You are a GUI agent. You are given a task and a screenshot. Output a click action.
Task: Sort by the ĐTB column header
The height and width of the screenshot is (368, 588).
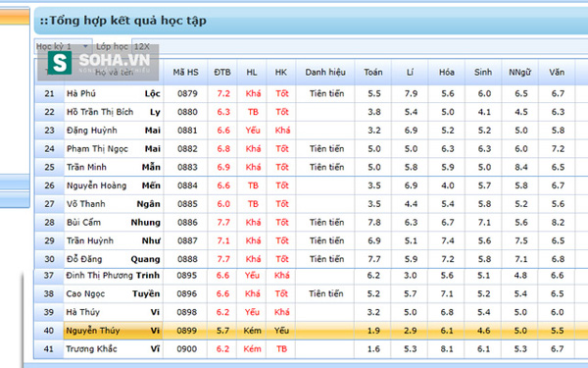(x=222, y=72)
